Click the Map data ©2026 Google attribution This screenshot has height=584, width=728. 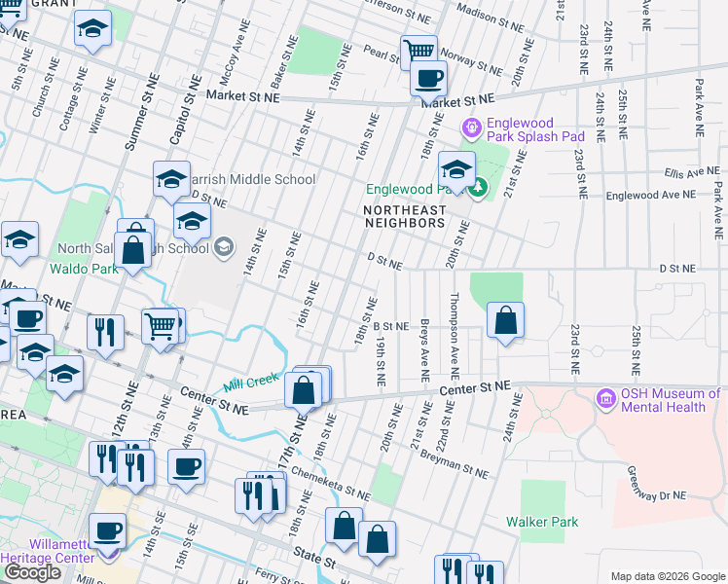(x=668, y=576)
